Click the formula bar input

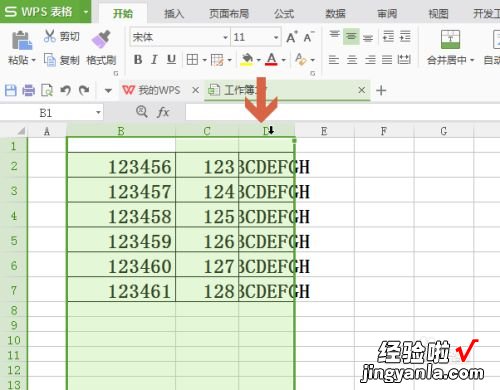343,112
